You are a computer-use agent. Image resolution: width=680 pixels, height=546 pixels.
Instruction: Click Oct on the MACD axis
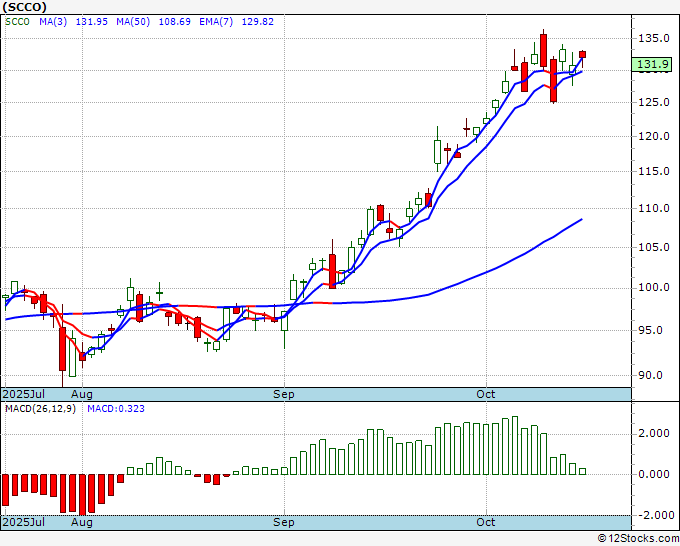point(486,522)
